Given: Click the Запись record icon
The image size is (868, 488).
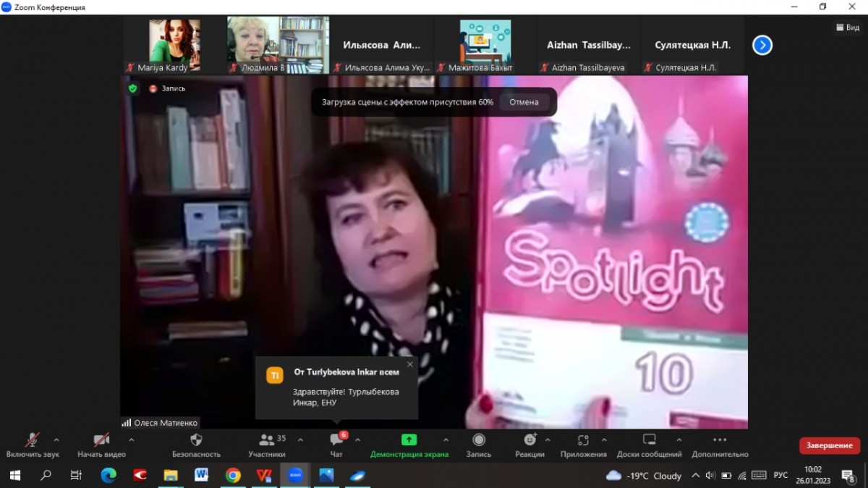Looking at the screenshot, I should (478, 440).
